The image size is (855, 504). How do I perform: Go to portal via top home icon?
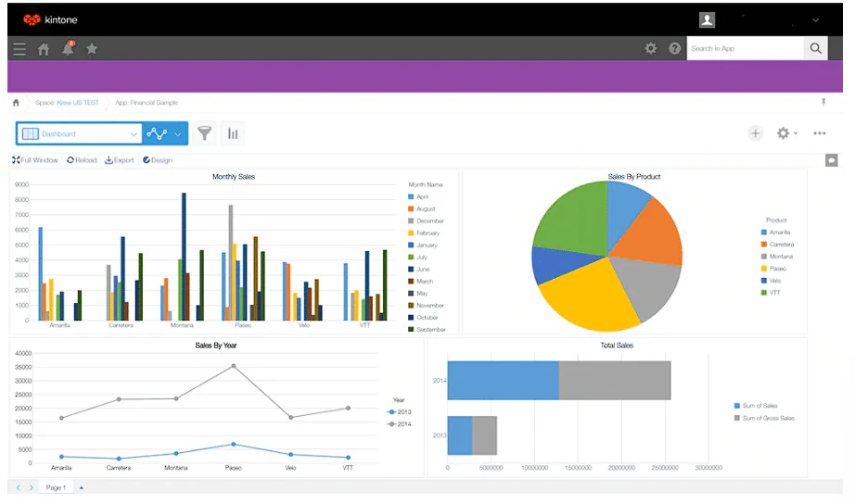tap(44, 49)
